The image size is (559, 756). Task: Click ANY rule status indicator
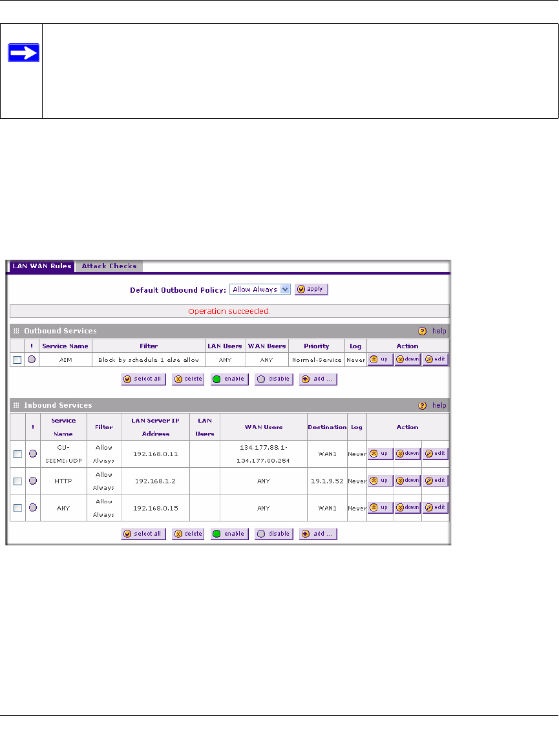tap(33, 507)
